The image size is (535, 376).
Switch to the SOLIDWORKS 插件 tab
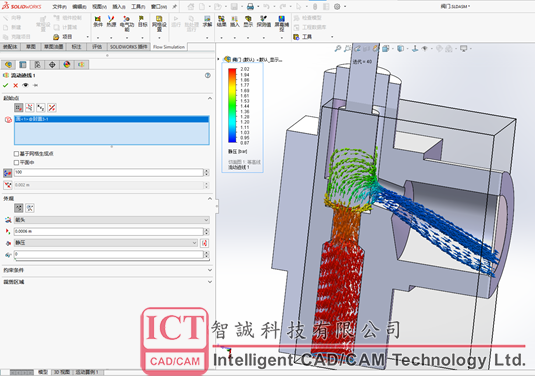click(129, 47)
